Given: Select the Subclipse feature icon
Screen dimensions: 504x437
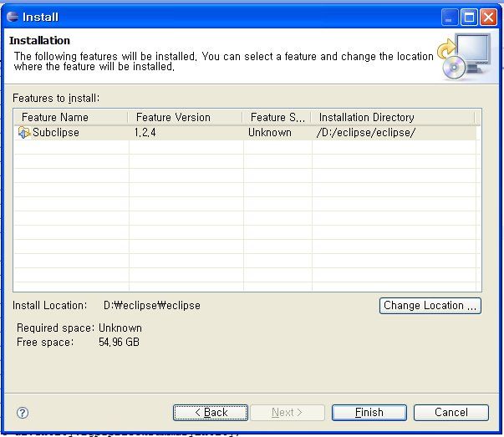Looking at the screenshot, I should [24, 132].
